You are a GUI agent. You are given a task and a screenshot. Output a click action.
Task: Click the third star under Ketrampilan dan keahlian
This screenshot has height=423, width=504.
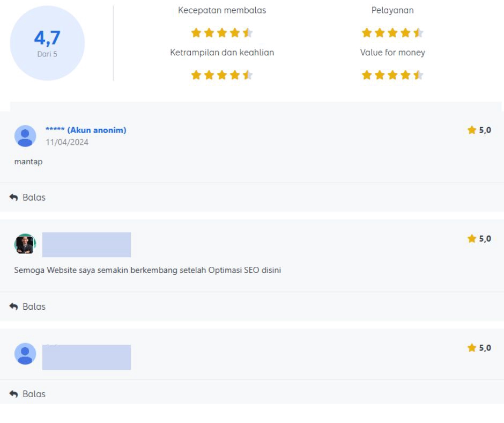click(x=221, y=75)
